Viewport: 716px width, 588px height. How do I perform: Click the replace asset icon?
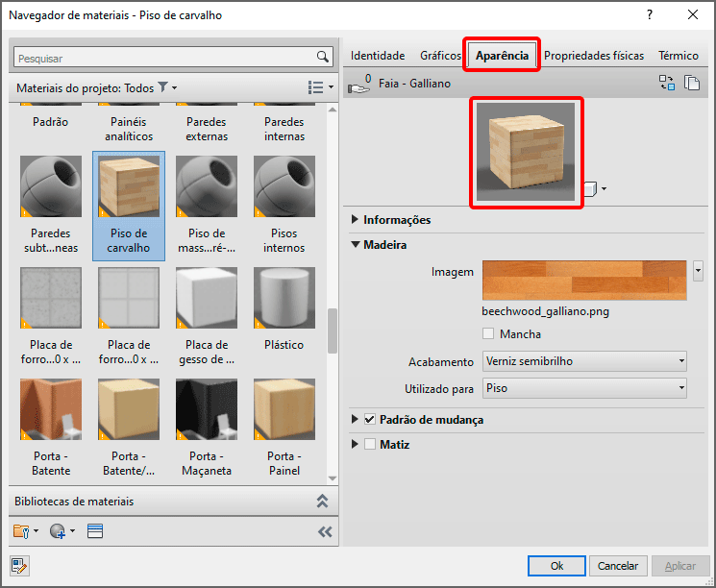coord(667,83)
